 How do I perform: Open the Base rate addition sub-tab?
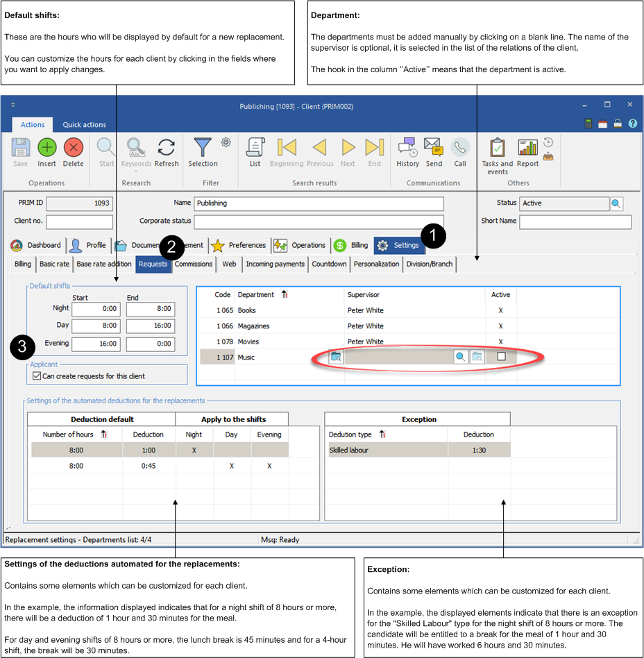104,264
